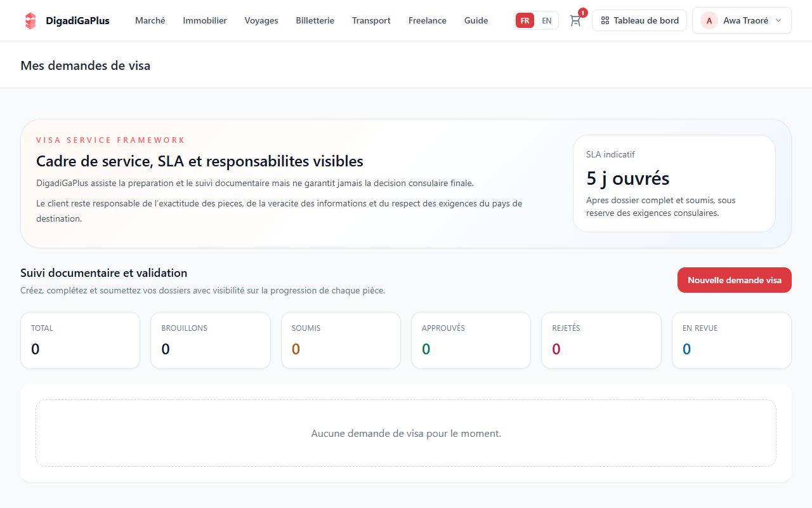This screenshot has width=812, height=508.
Task: Open the Immobilier menu
Action: click(205, 20)
